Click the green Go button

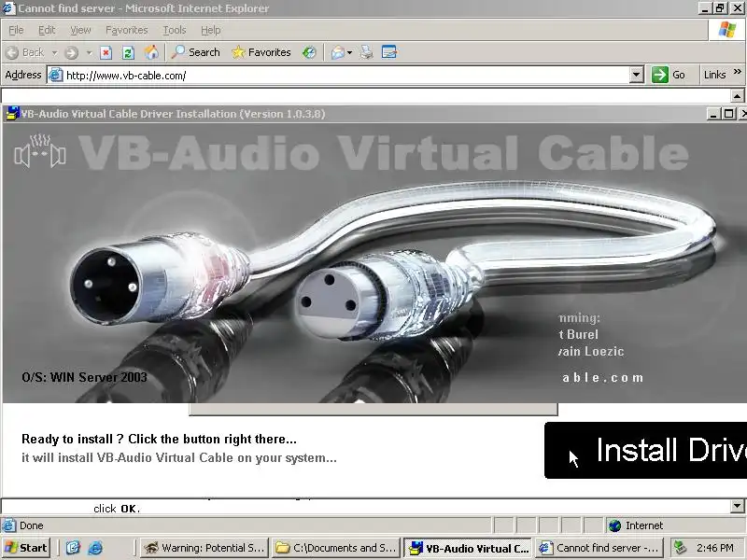pyautogui.click(x=669, y=75)
